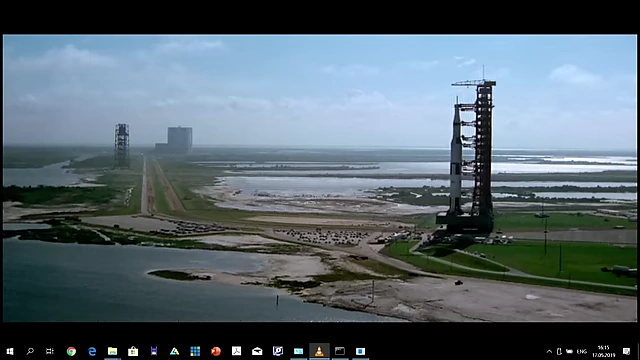Screen dimensions: 640x360
Task: Launch PowerPoint from taskbar
Action: [x=216, y=351]
